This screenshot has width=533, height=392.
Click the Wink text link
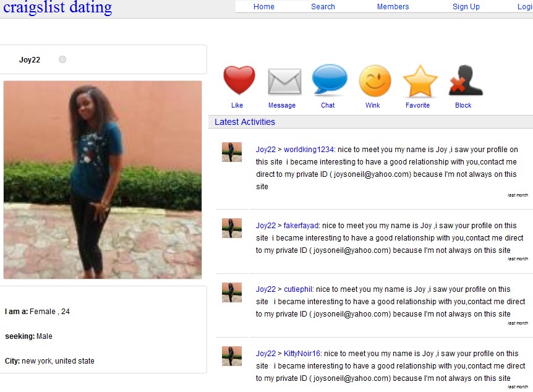click(x=373, y=105)
